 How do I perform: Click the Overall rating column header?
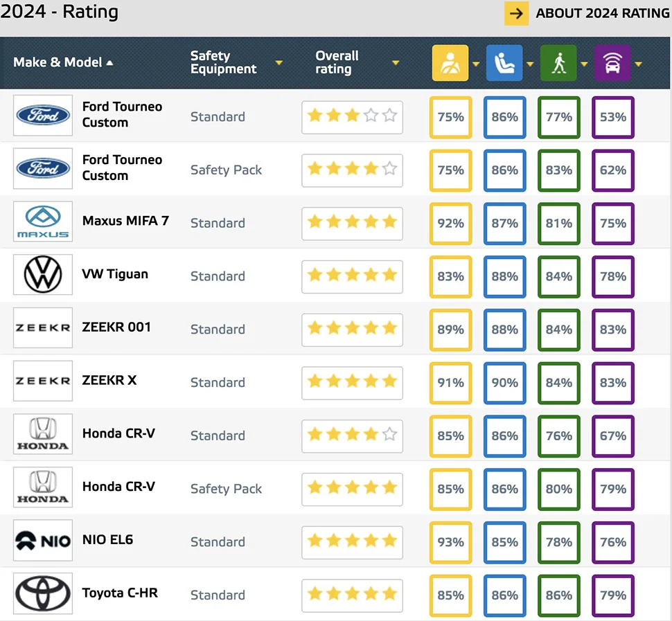(x=337, y=62)
